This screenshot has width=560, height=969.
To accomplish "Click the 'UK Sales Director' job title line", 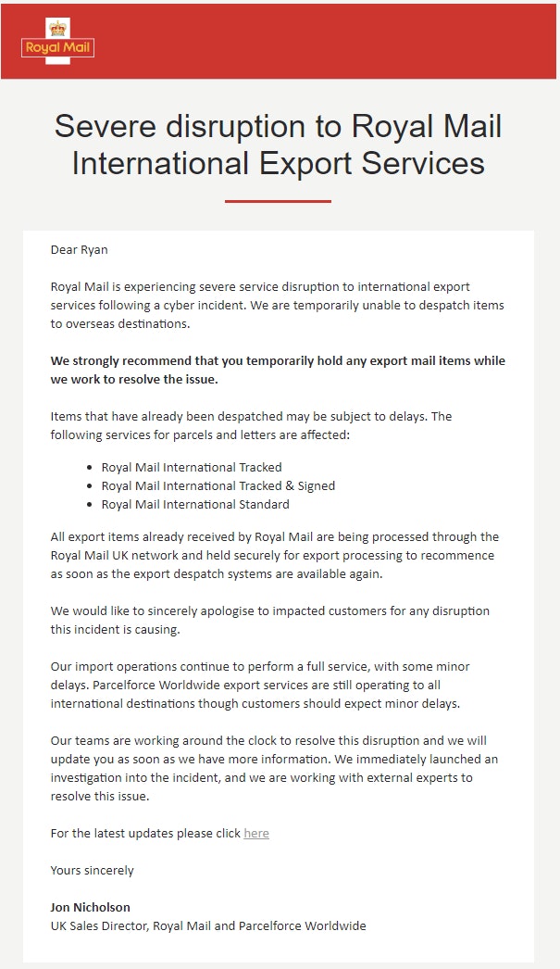I will (x=208, y=925).
